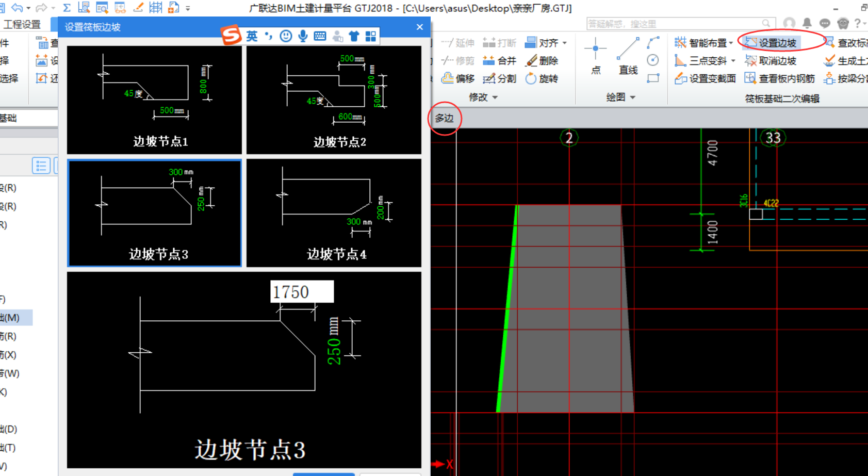
Task: Click the search magnifier icon
Action: coord(766,24)
